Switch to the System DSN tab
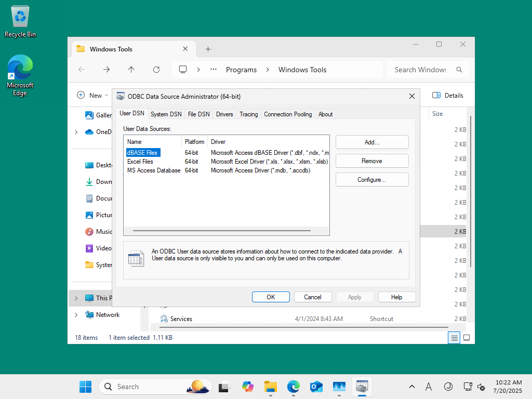This screenshot has height=399, width=532. (166, 114)
